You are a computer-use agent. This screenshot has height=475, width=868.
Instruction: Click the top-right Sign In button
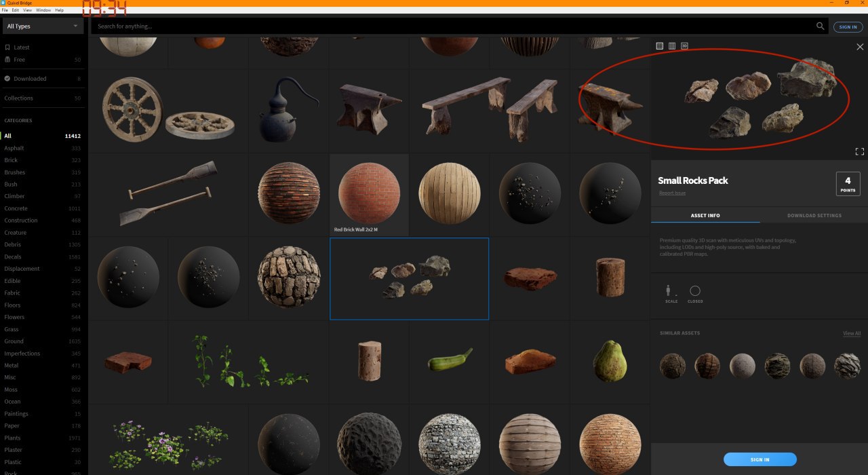click(x=848, y=27)
